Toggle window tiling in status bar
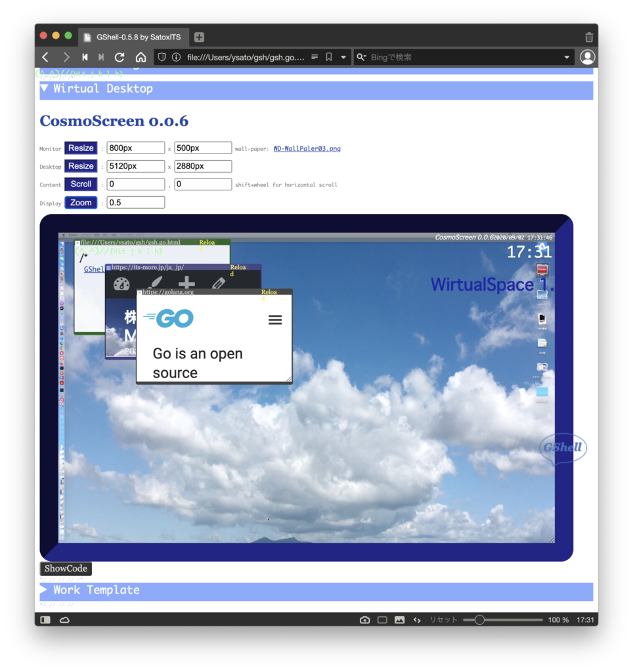The width and height of the screenshot is (633, 672). (x=382, y=619)
